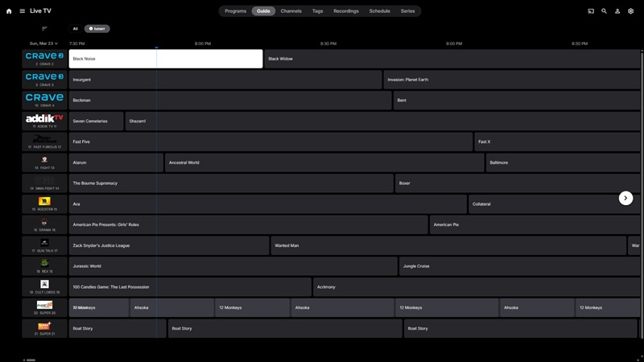Open the Beckman program
The image size is (644, 362).
(x=230, y=100)
